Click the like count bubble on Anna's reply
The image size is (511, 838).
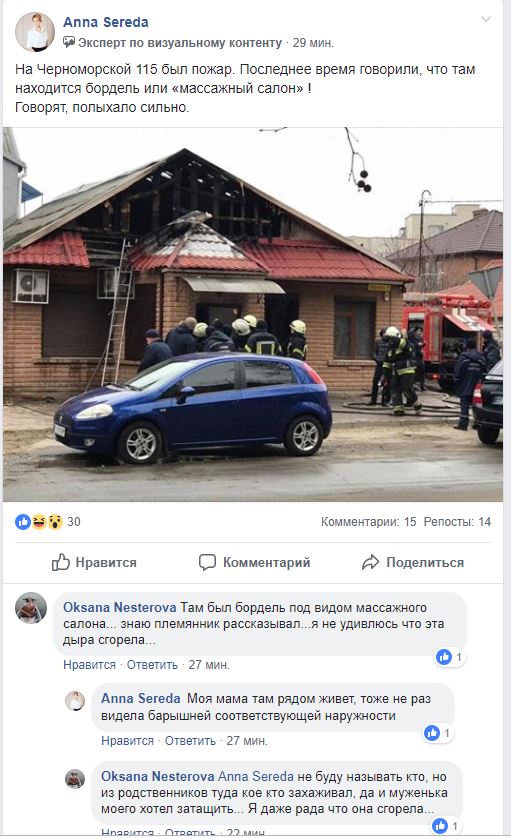(x=438, y=733)
